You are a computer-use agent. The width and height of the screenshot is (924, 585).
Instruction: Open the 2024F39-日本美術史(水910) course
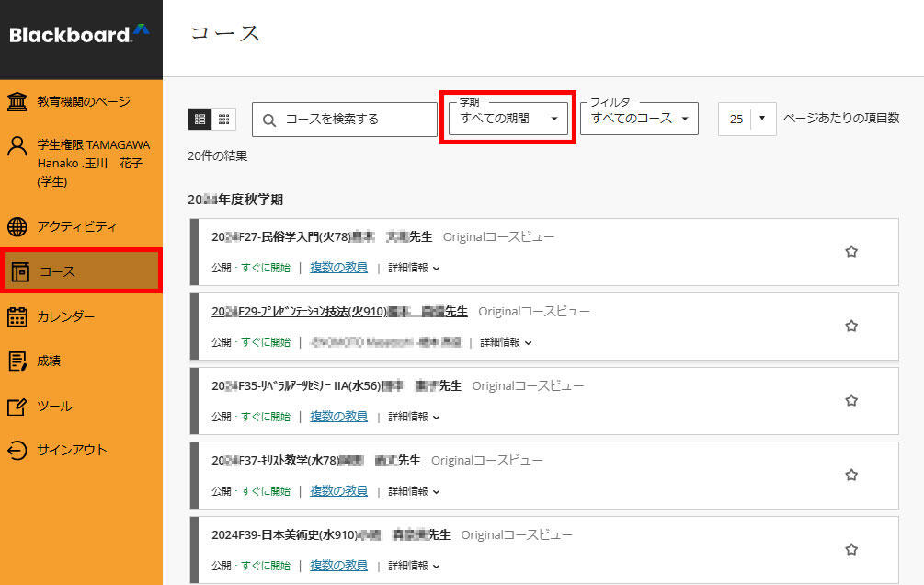[331, 535]
